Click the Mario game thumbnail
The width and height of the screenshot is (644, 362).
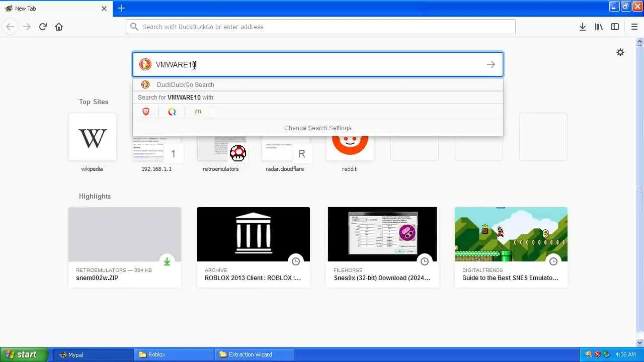pos(511,234)
